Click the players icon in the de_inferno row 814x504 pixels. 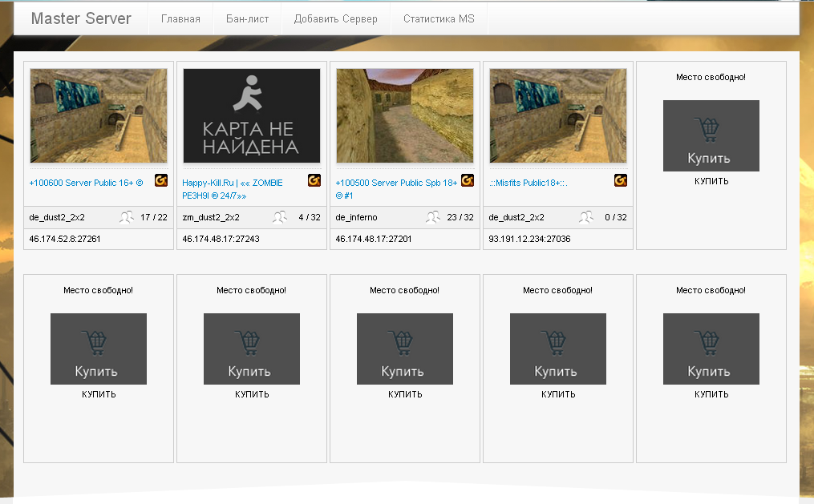point(433,217)
